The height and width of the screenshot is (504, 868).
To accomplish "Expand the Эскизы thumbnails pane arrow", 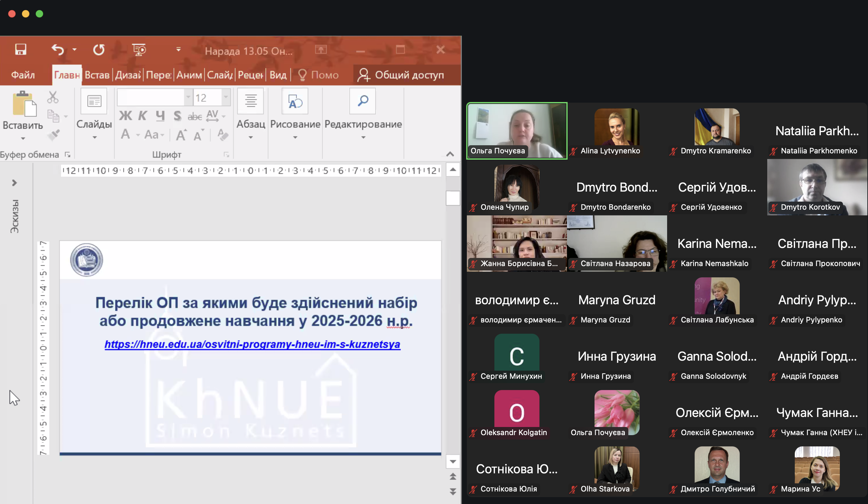I will [x=14, y=183].
